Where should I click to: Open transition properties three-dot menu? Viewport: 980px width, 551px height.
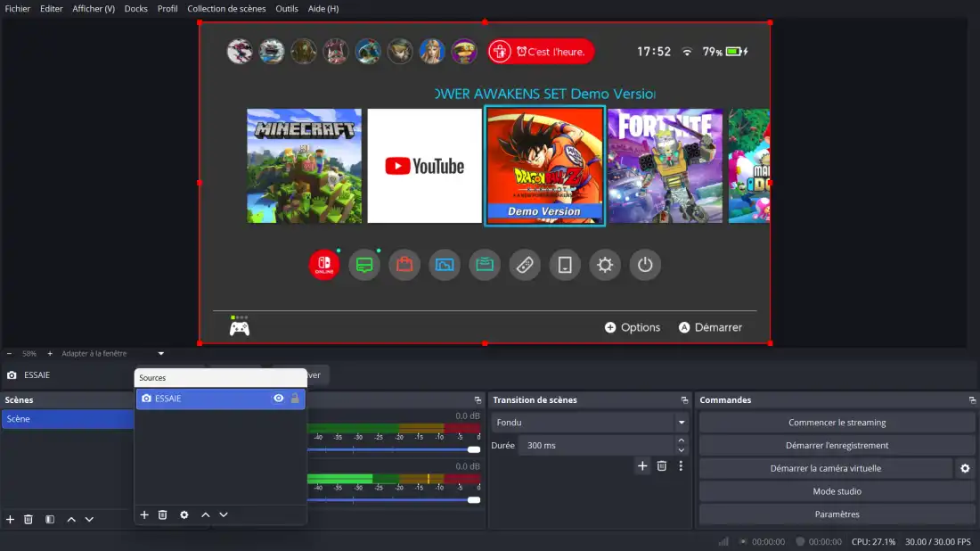pos(681,465)
